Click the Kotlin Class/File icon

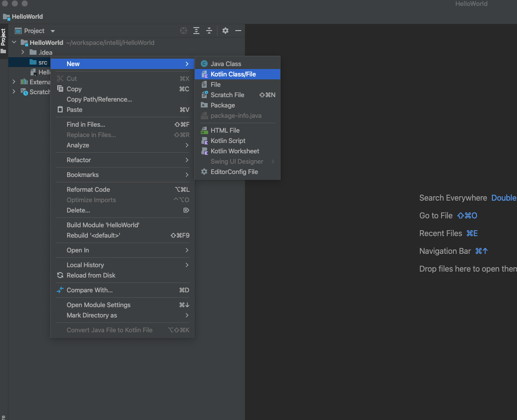(204, 74)
